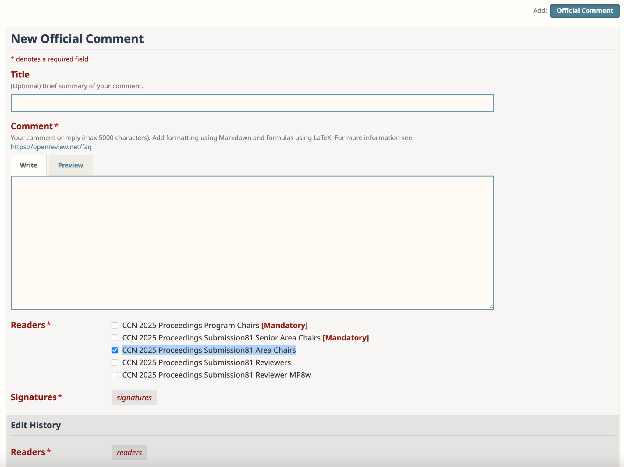Focus the Title input field
The width and height of the screenshot is (624, 467).
pos(252,103)
